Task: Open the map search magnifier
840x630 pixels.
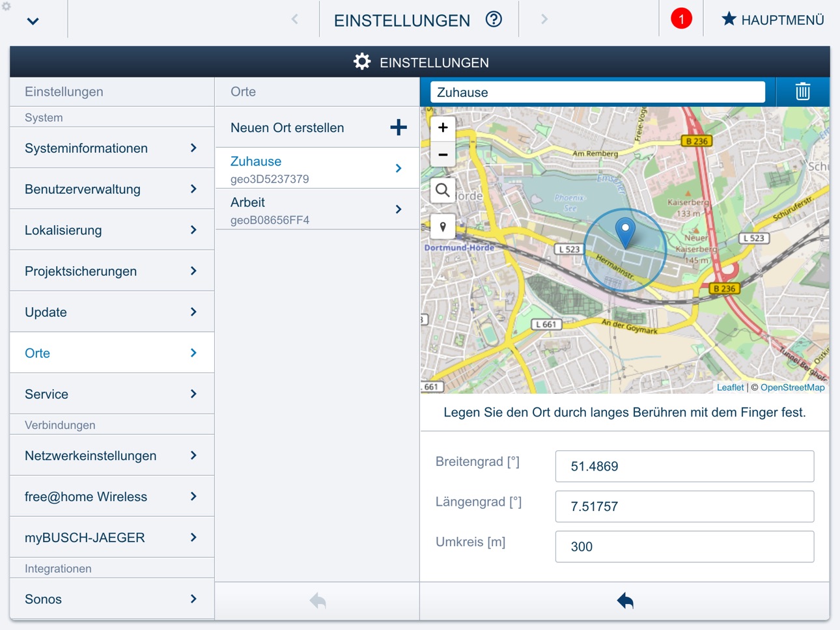Action: (443, 191)
